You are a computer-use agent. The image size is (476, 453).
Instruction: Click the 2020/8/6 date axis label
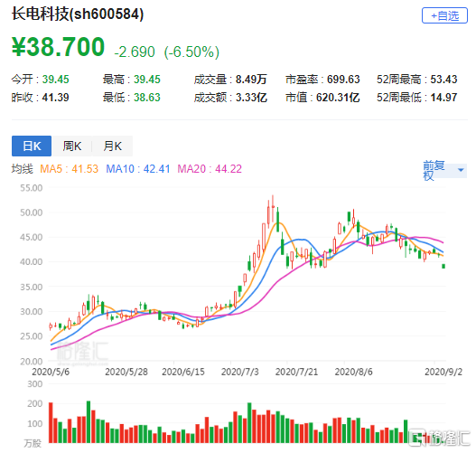354,372
